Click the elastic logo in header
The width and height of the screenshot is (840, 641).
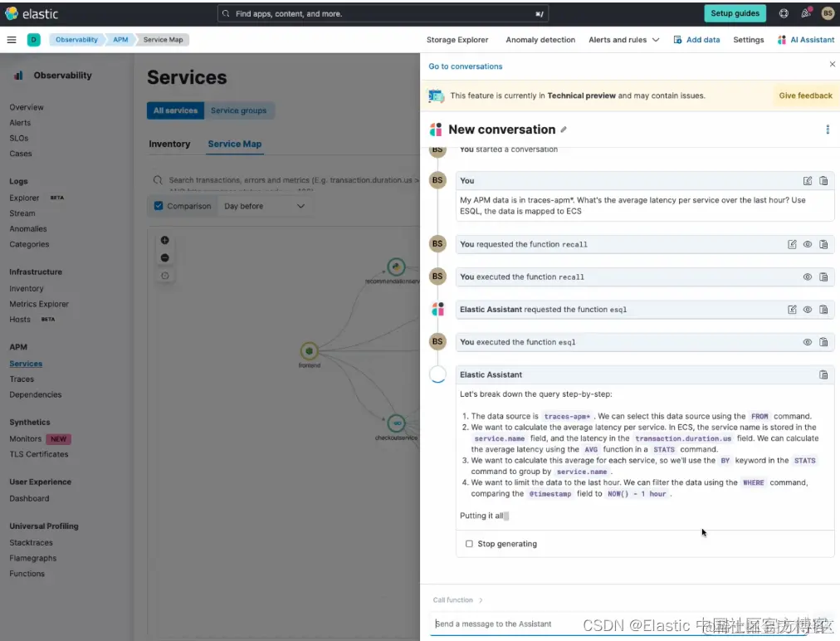coord(32,13)
